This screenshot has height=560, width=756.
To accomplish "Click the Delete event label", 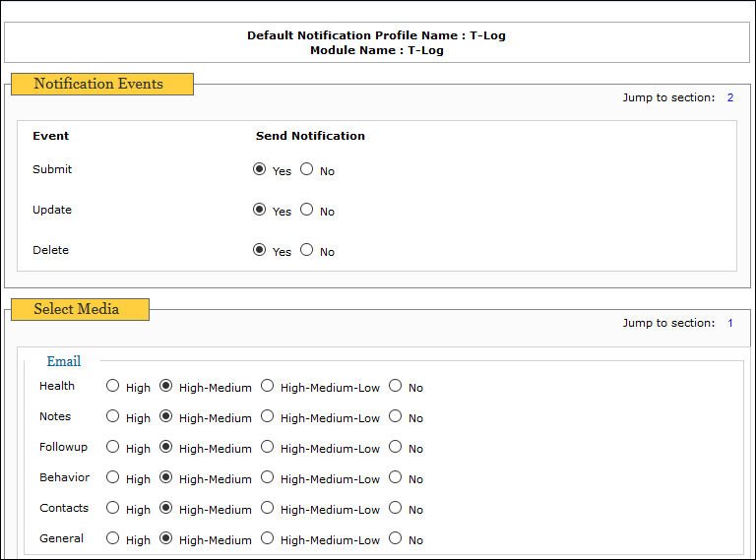I will tap(50, 251).
